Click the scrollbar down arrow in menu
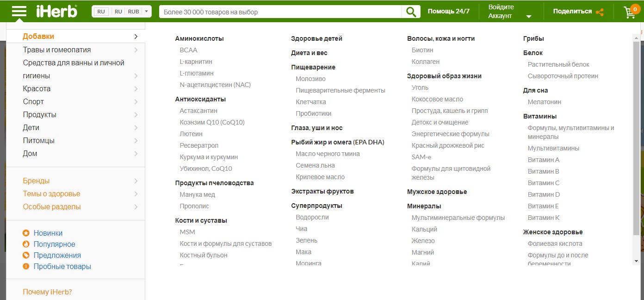Screen dimensions: 644x300 coord(636,261)
